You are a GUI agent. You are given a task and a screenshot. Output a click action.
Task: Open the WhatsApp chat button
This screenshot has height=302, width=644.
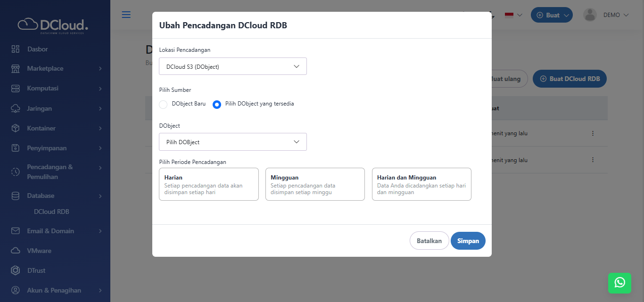tap(619, 282)
